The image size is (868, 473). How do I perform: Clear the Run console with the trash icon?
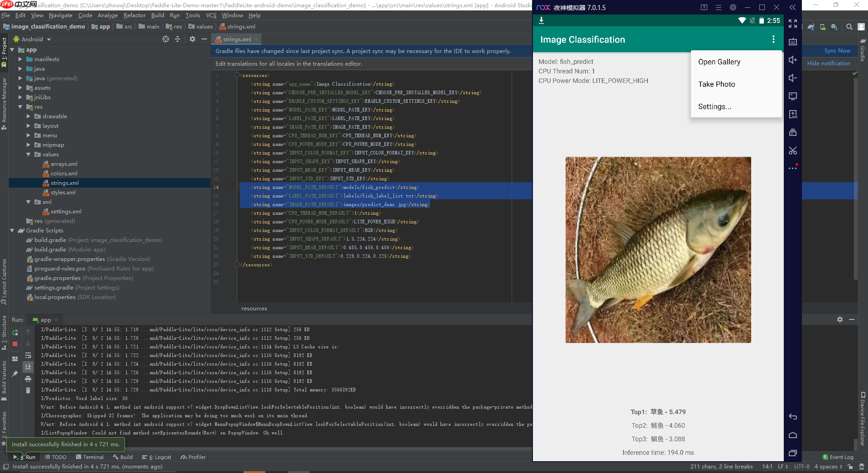(28, 390)
